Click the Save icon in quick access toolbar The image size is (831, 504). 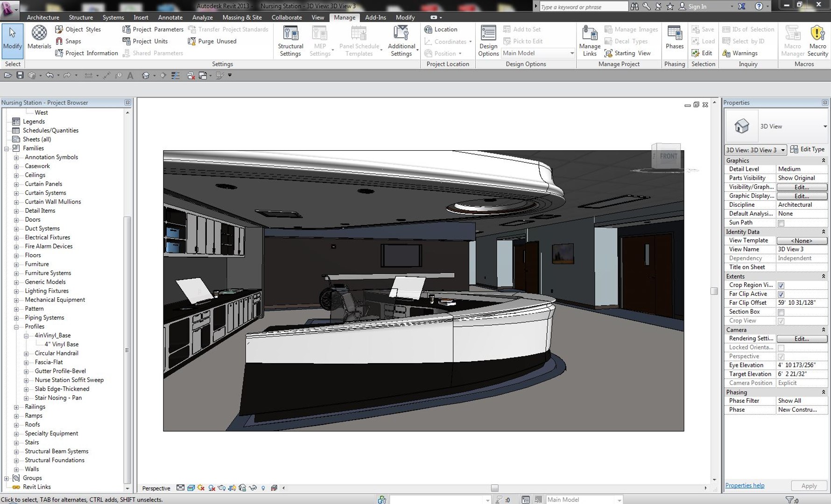(x=20, y=75)
